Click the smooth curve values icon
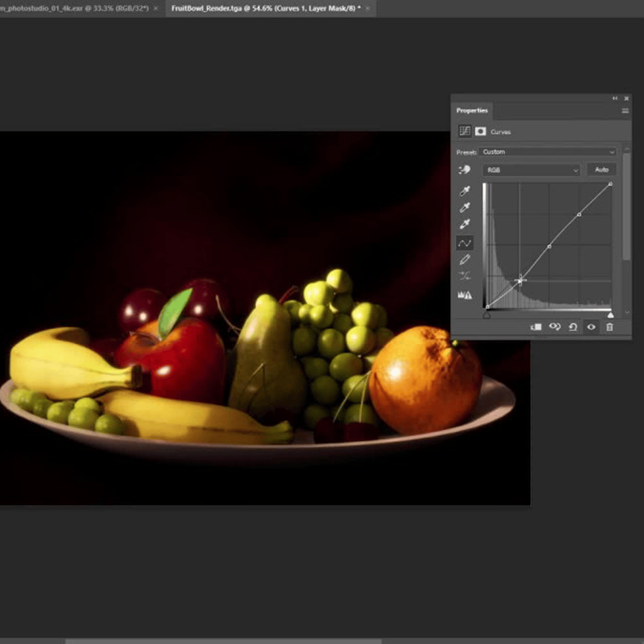This screenshot has height=644, width=644. point(465,276)
